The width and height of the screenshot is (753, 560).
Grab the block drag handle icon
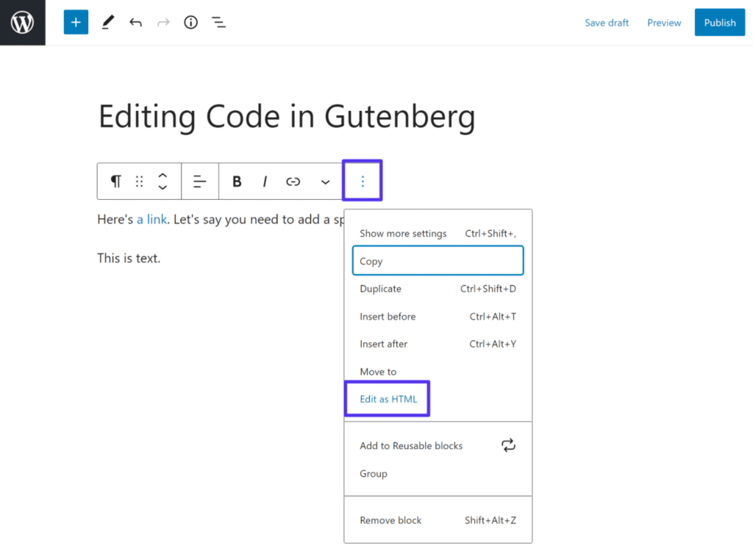[139, 181]
